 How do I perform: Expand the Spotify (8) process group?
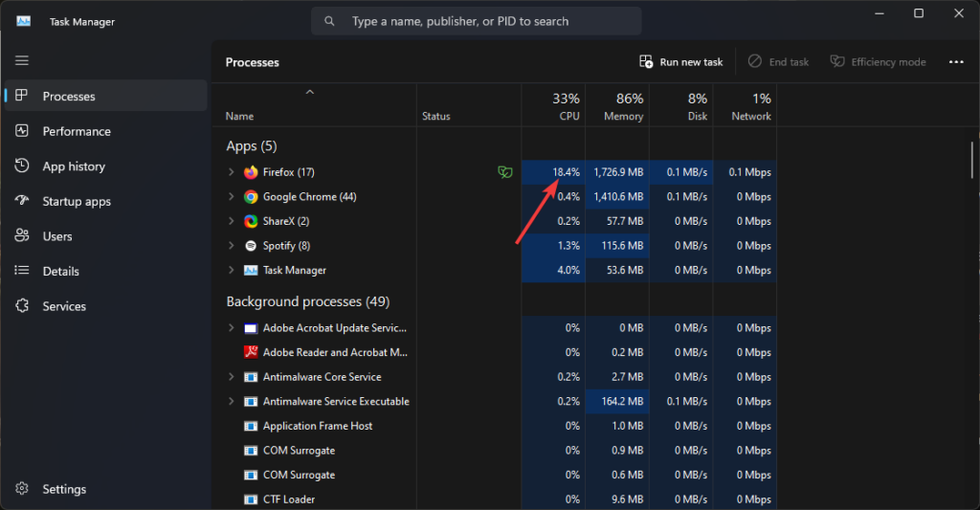(232, 246)
